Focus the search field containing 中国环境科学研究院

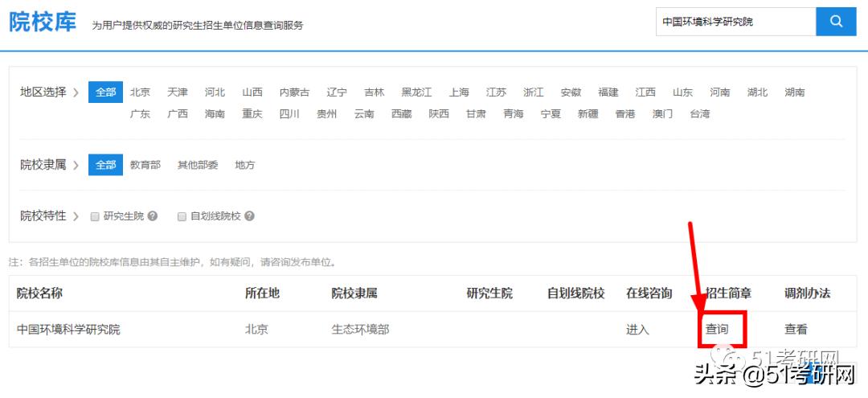point(735,22)
